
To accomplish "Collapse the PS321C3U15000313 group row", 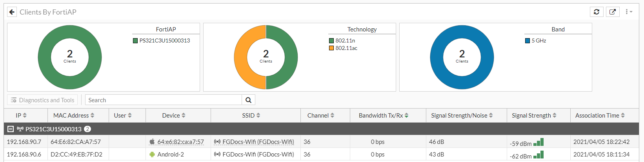I will 11,129.
